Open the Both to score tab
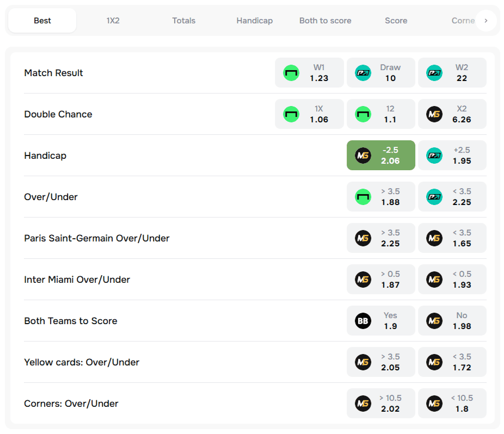This screenshot has width=504, height=434. coord(325,21)
